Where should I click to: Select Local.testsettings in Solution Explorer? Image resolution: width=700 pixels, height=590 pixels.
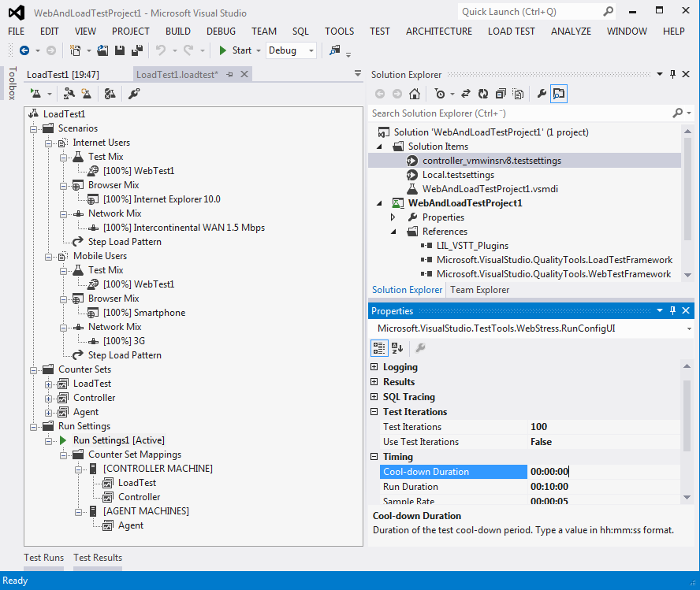[458, 175]
